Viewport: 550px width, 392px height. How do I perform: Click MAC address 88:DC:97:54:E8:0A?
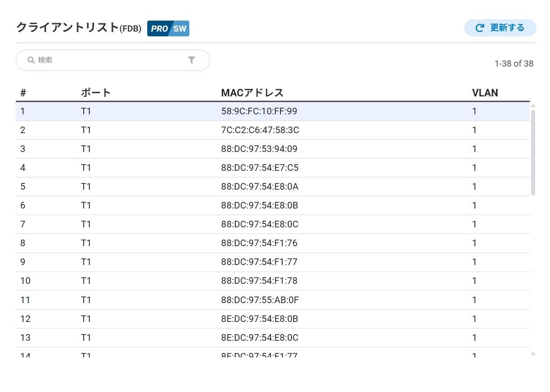click(x=259, y=187)
